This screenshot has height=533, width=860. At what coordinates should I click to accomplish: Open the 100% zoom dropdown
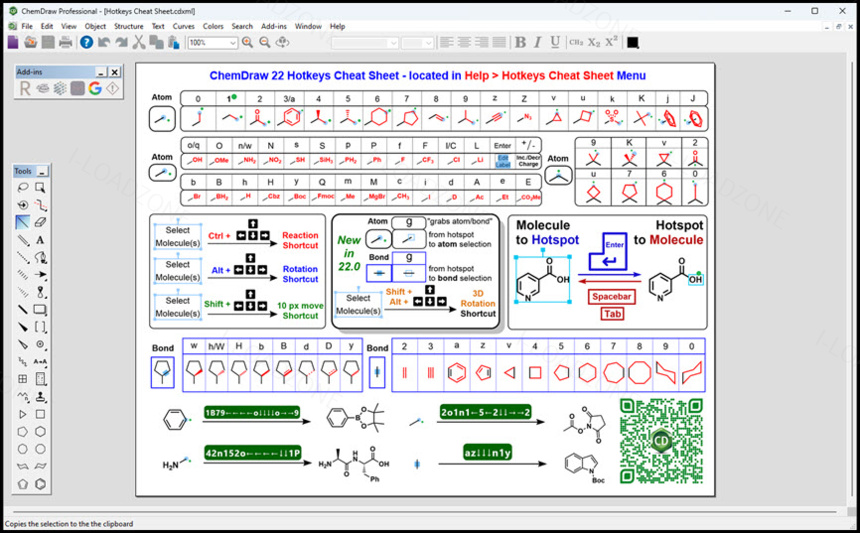click(213, 43)
